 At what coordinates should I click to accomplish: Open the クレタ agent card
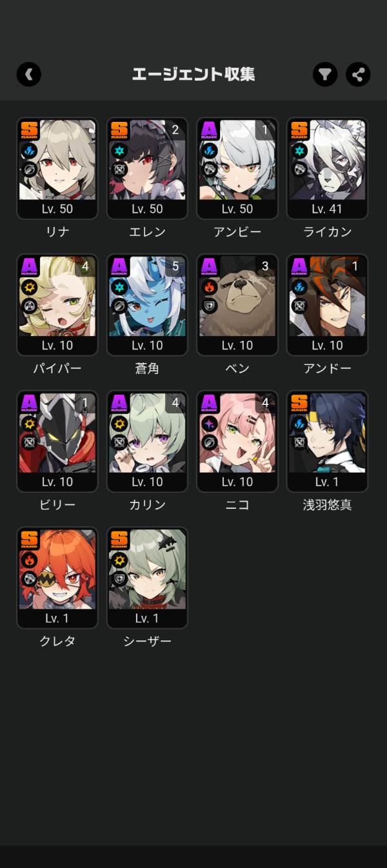(57, 578)
